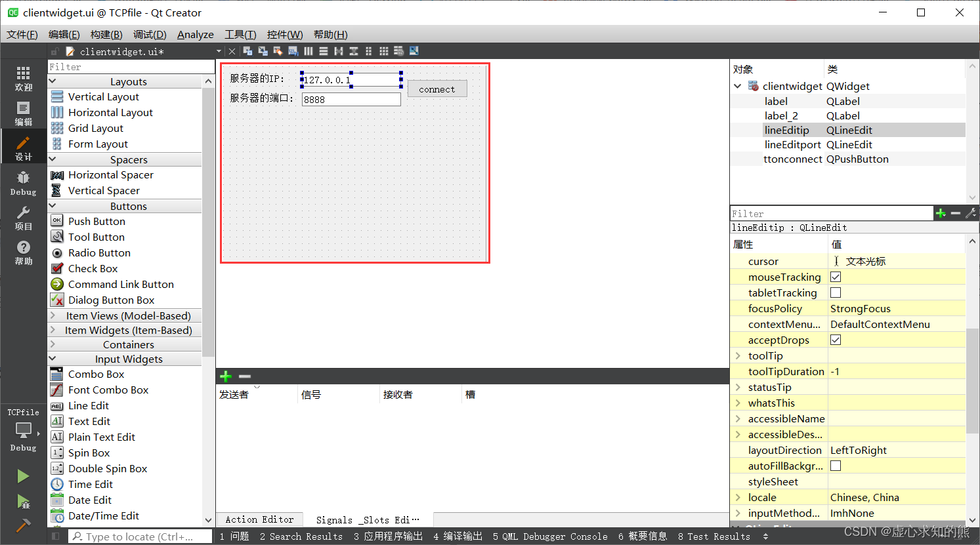Collapse Input Widgets category
This screenshot has width=980, height=545.
pos(53,359)
